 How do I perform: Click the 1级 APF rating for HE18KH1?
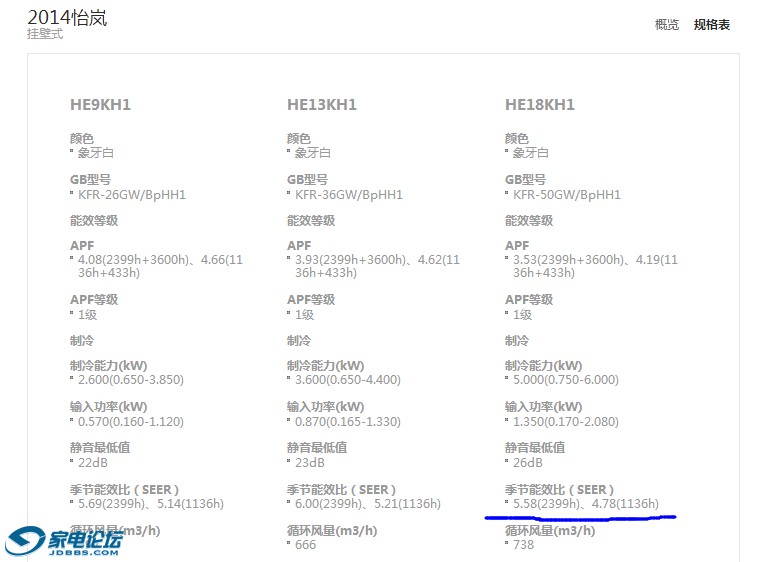[x=522, y=315]
